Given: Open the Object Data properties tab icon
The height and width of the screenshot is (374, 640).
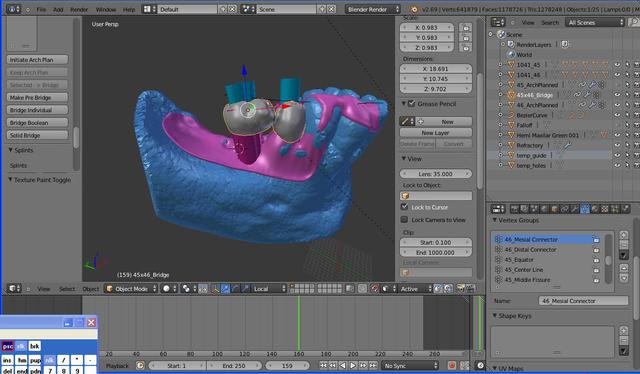Looking at the screenshot, I should click(585, 209).
